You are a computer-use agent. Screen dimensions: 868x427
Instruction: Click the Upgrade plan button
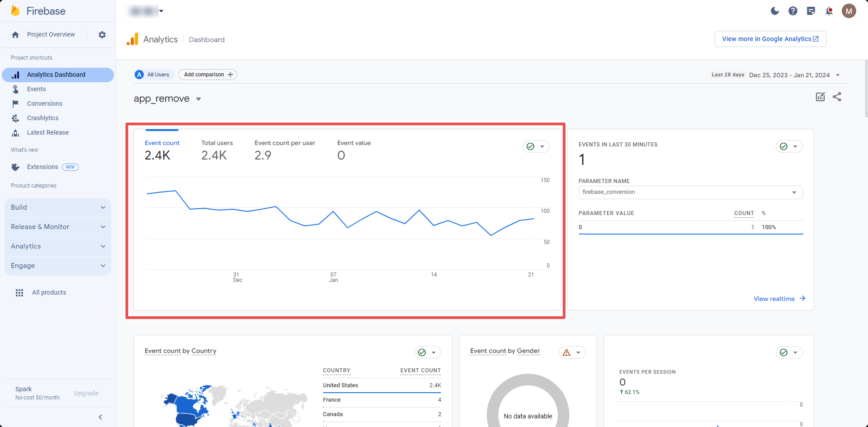pyautogui.click(x=86, y=393)
